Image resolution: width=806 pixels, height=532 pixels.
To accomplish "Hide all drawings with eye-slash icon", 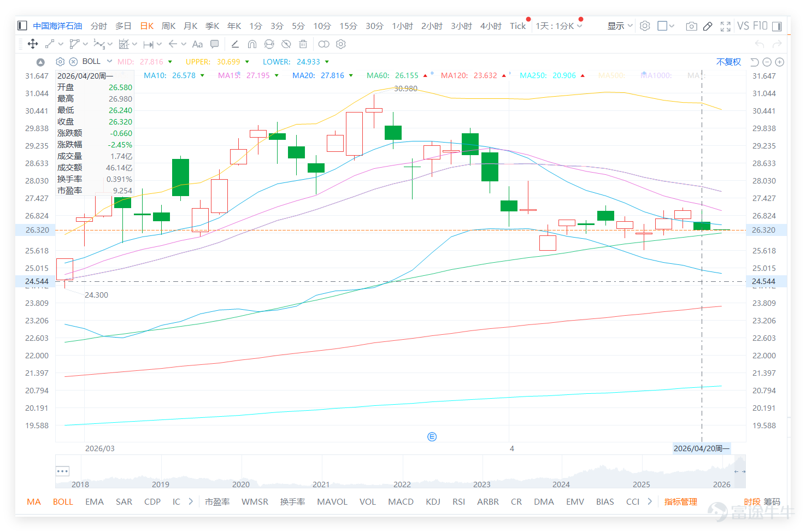I will 286,44.
